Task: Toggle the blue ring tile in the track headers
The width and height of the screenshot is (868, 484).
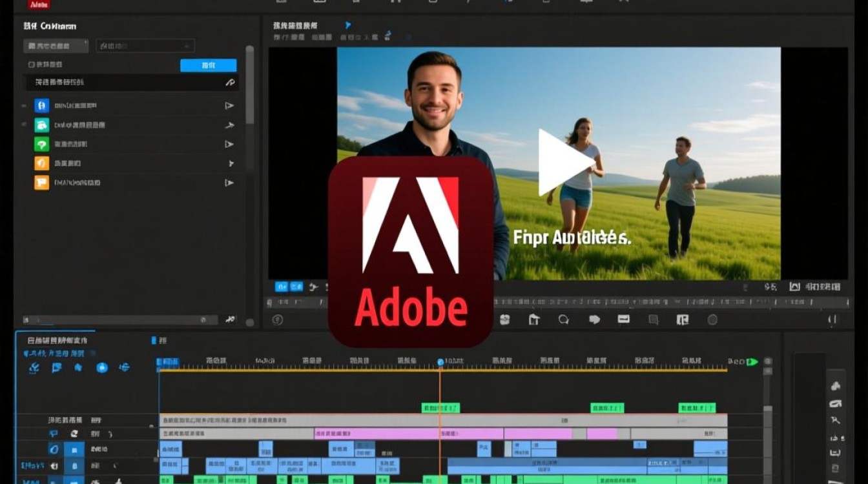Action: coord(55,449)
